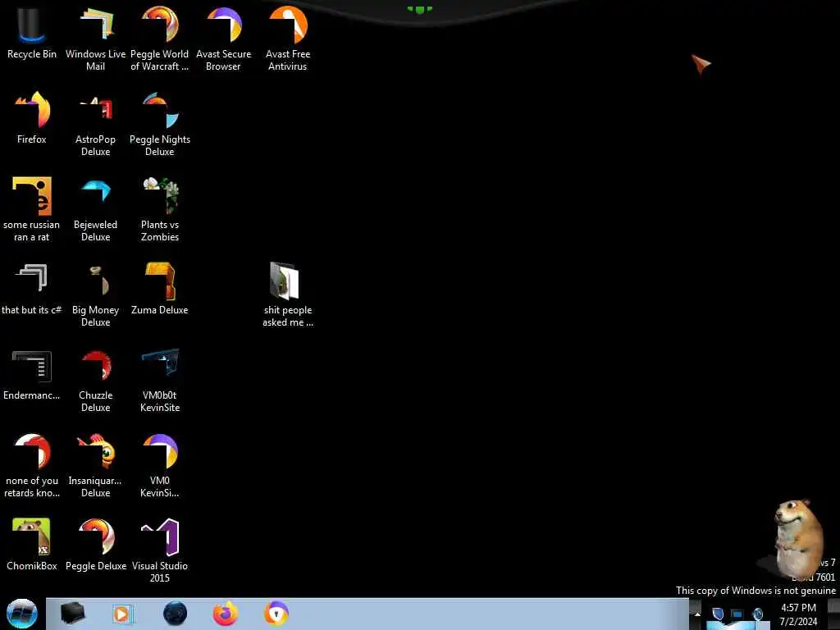Click the Plants vs Zombies shortcut
This screenshot has height=630, width=840.
[160, 209]
